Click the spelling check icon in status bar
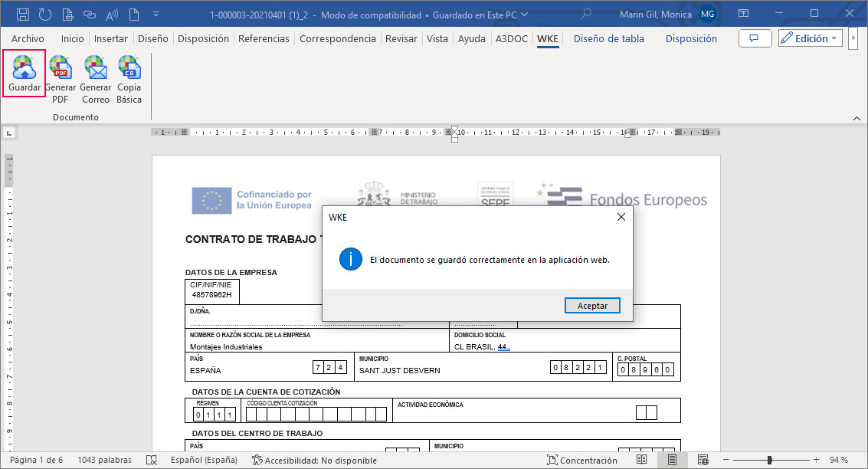Screen dimensions: 868x469 (152, 460)
